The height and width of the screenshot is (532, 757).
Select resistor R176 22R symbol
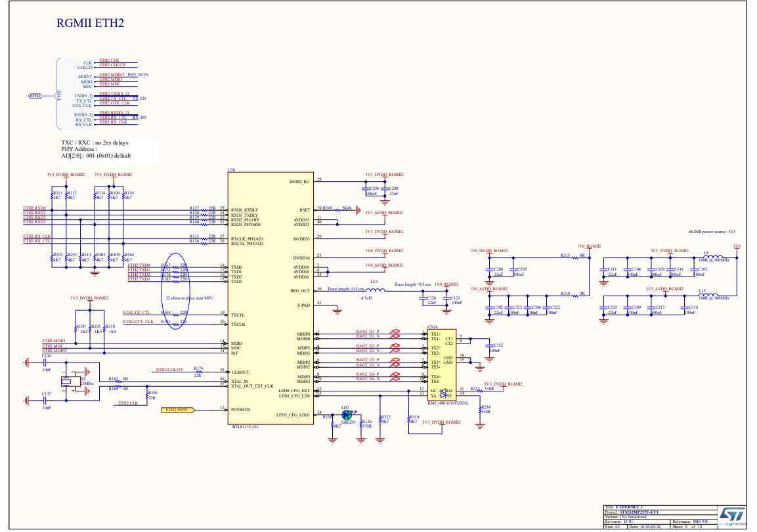pyautogui.click(x=199, y=372)
